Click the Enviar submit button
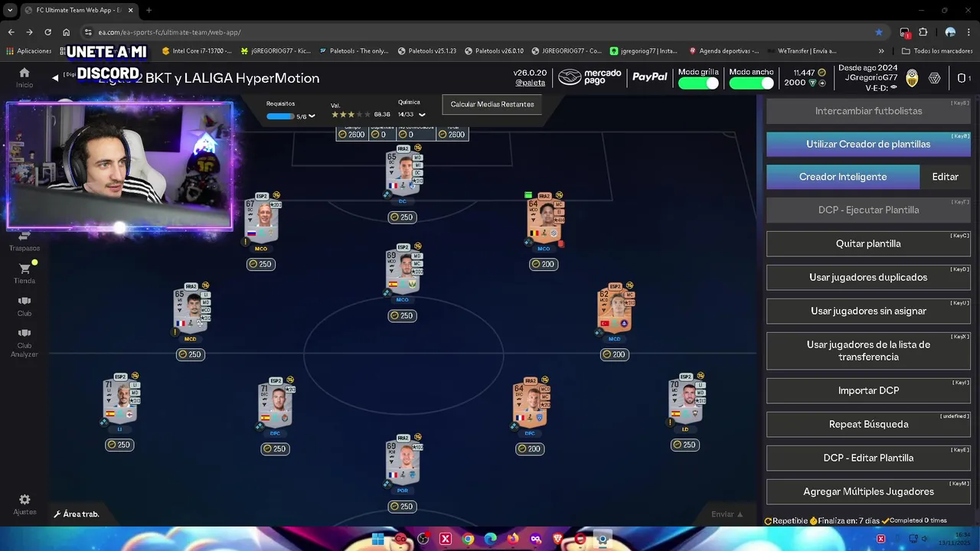Viewport: 980px width, 551px height. click(x=727, y=514)
